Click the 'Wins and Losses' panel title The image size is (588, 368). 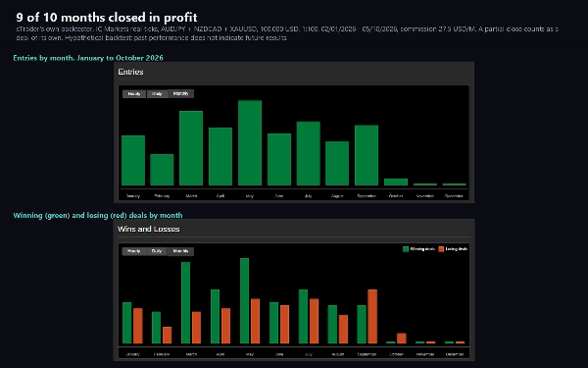tap(149, 229)
